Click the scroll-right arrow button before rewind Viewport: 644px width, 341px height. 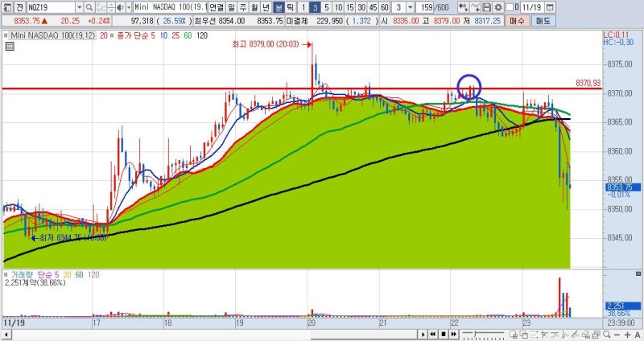(422, 335)
